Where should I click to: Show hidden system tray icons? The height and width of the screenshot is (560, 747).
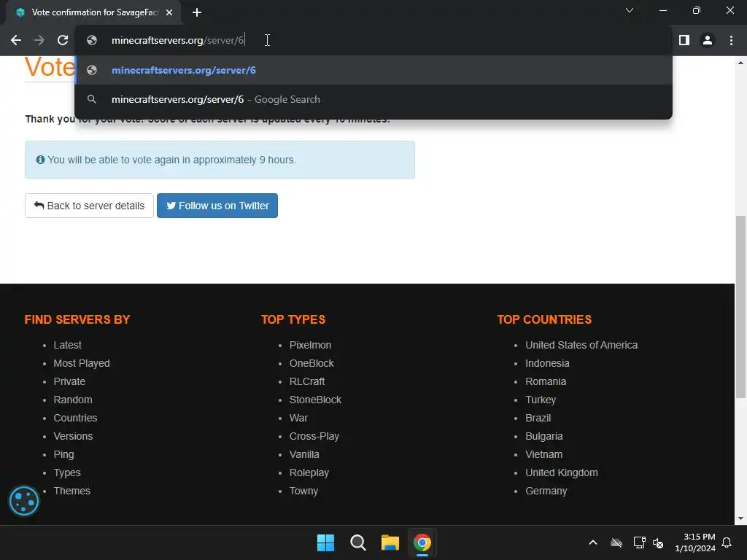[x=593, y=542]
